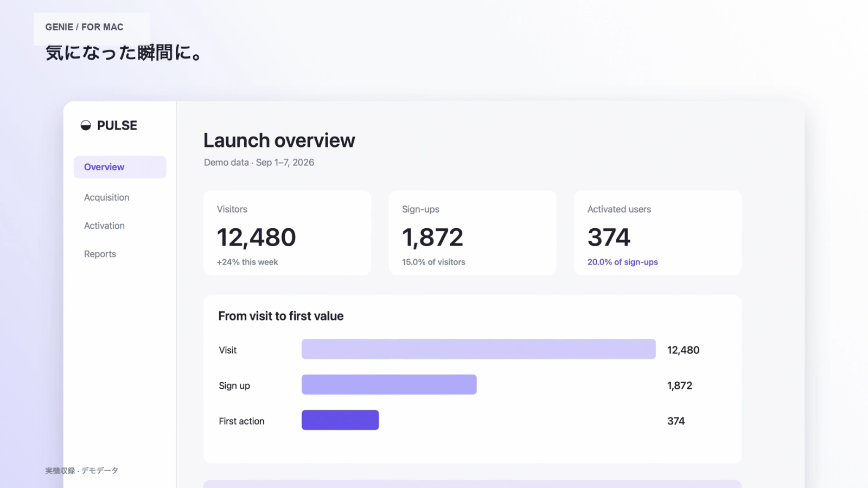Screen dimensions: 868x488
Task: Click the "20.0% of sign-ups" link
Action: [622, 262]
